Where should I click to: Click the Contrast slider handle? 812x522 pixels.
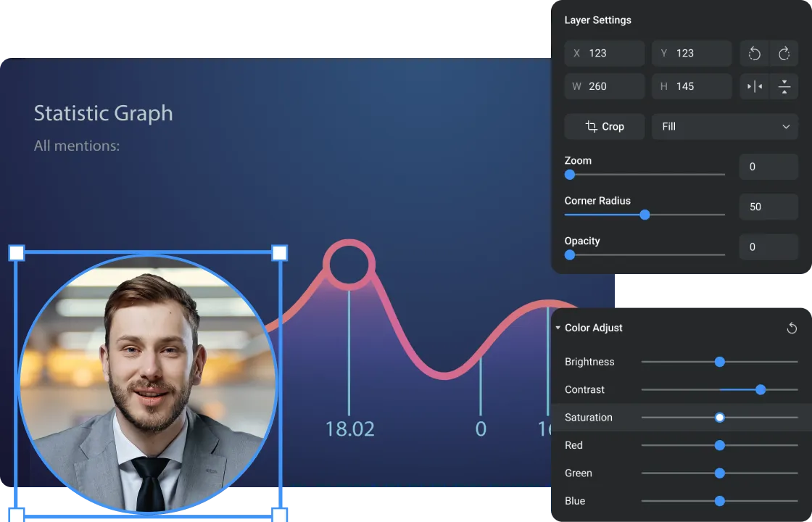pos(761,390)
